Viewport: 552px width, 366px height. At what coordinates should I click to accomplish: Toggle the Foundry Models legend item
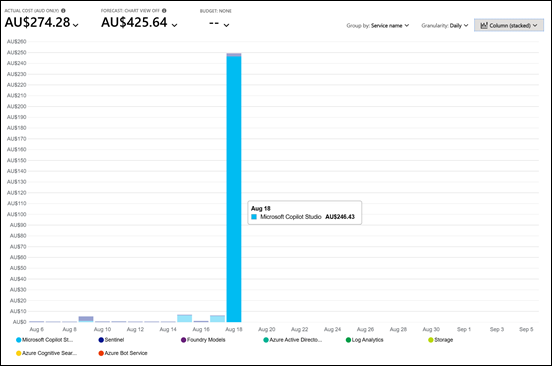203,340
